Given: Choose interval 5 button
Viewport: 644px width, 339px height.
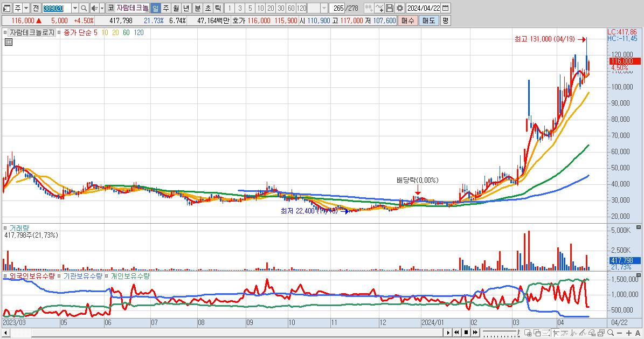Looking at the screenshot, I should tap(250, 8).
